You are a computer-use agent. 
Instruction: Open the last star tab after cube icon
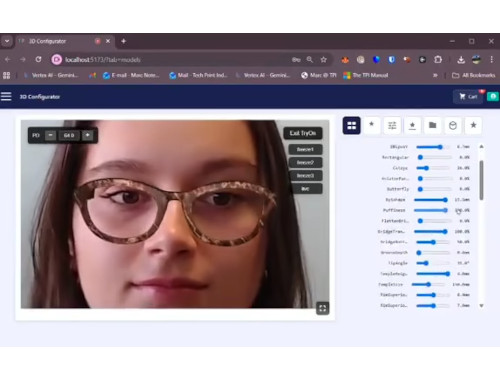coord(473,126)
